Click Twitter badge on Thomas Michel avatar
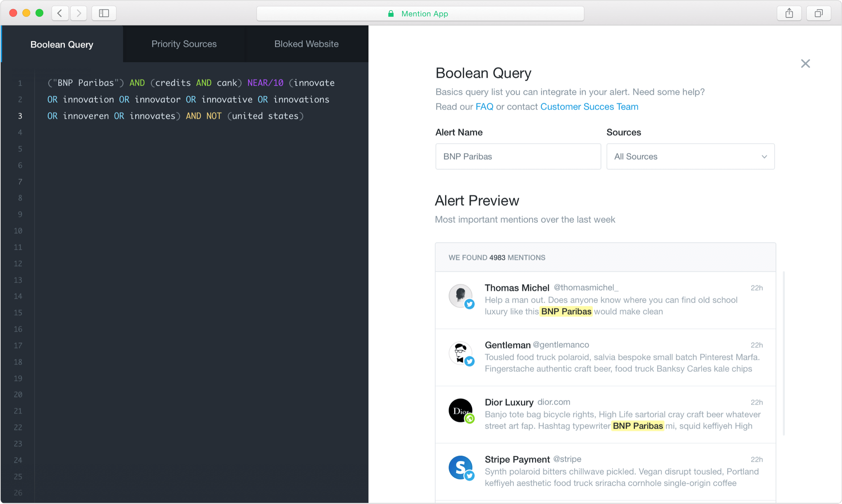Viewport: 842px width, 504px height. pos(469,304)
